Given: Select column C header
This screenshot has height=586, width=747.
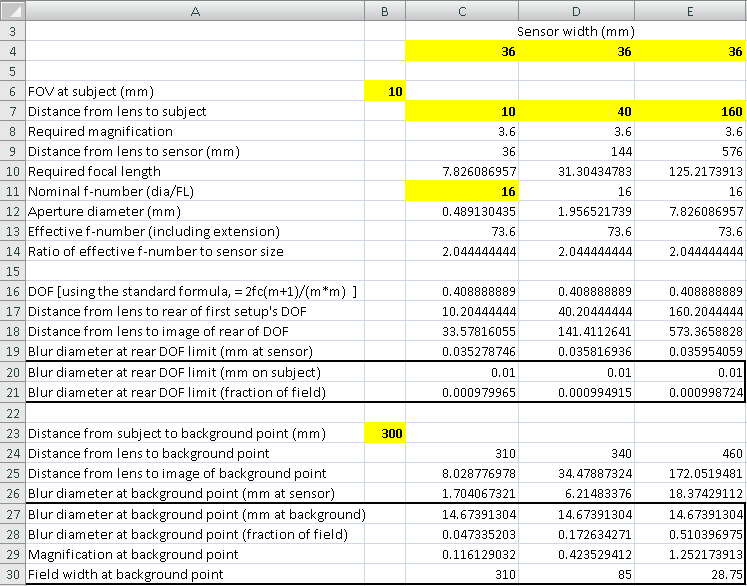Looking at the screenshot, I should point(462,11).
